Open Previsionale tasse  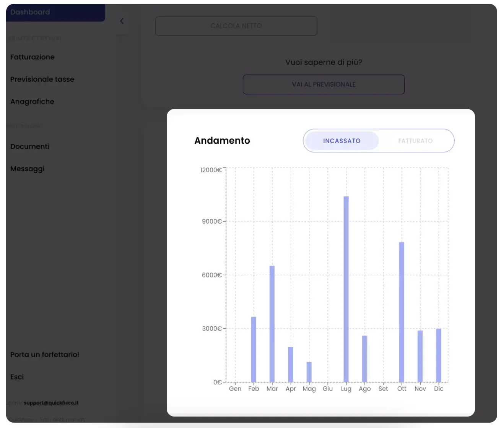point(42,79)
